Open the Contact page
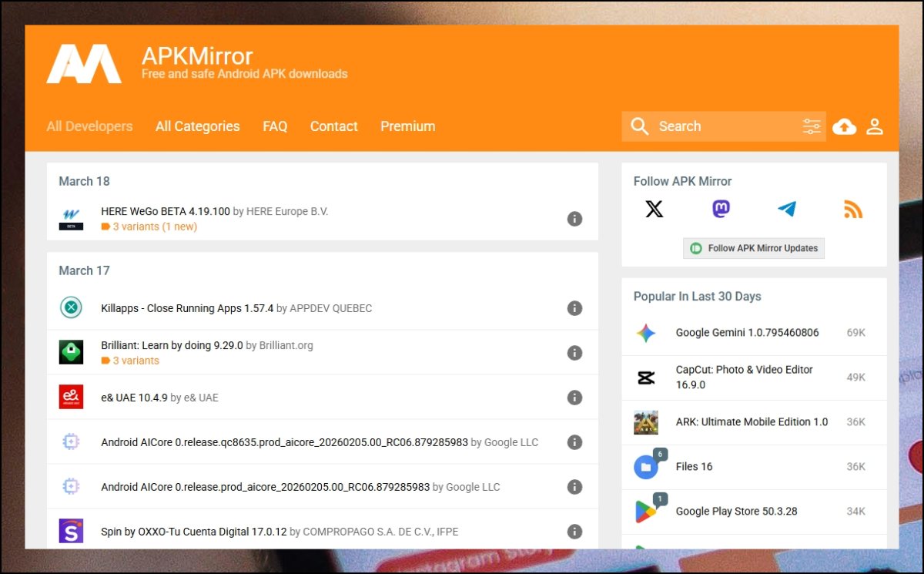924x574 pixels. (334, 126)
